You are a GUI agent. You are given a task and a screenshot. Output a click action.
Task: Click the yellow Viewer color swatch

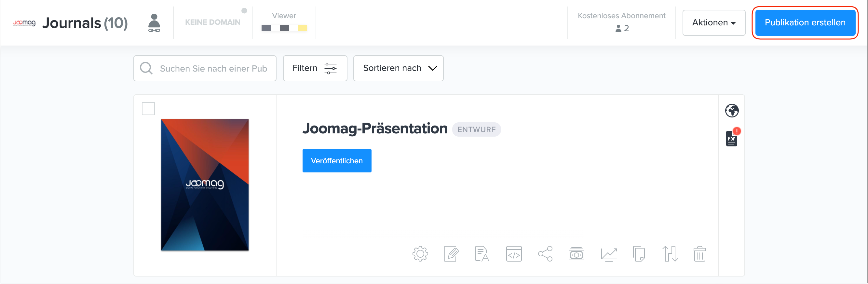tap(302, 28)
